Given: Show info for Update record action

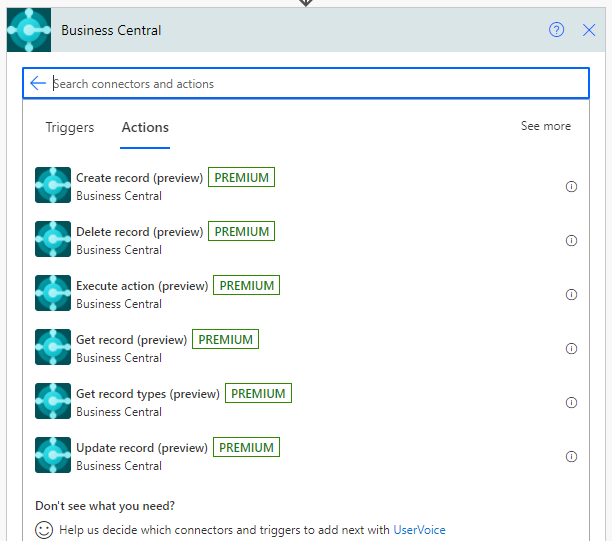Looking at the screenshot, I should click(571, 457).
